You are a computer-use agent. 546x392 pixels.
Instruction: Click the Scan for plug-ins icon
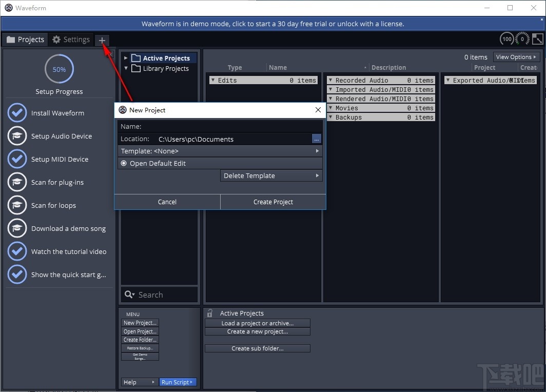click(x=17, y=182)
